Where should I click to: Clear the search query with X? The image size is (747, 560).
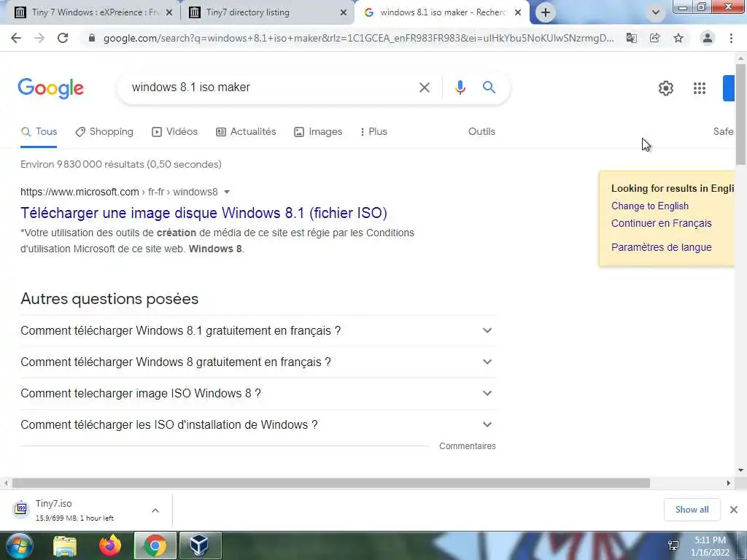point(425,87)
